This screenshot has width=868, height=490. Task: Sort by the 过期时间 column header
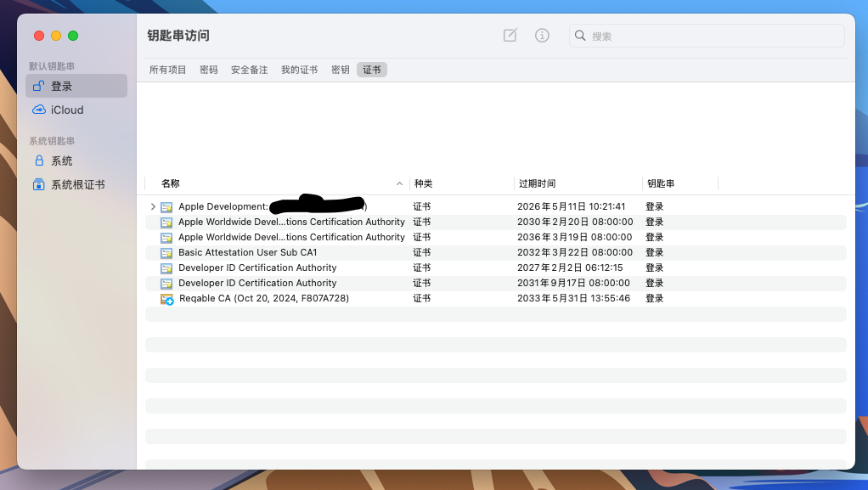point(537,183)
